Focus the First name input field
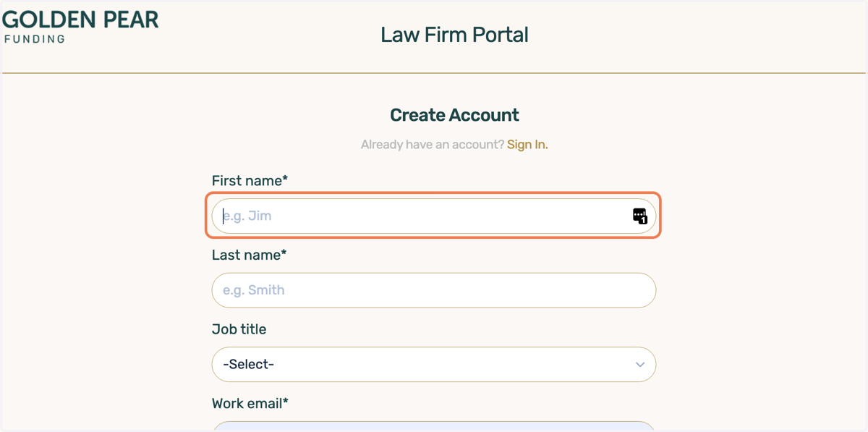Screen dimensions: 868x432 click(x=433, y=216)
